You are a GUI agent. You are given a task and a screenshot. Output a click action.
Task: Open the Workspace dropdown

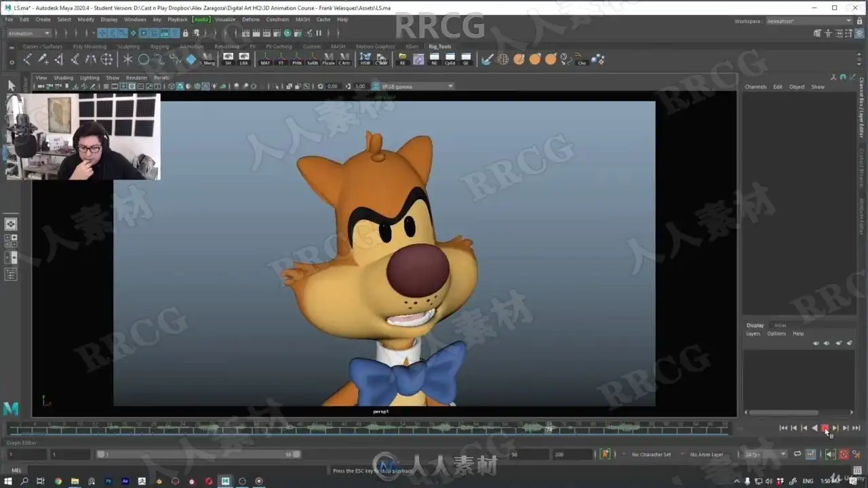coord(808,21)
